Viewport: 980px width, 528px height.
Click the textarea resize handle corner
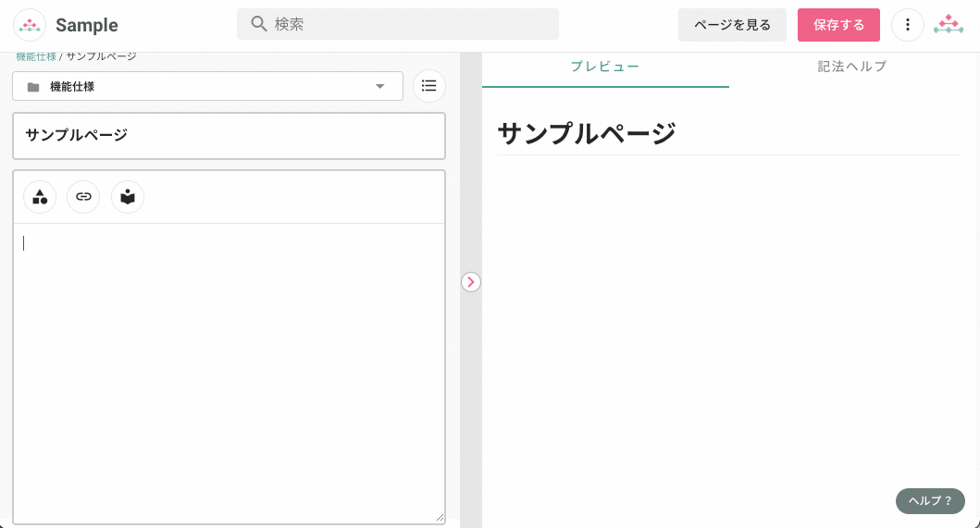tap(440, 518)
